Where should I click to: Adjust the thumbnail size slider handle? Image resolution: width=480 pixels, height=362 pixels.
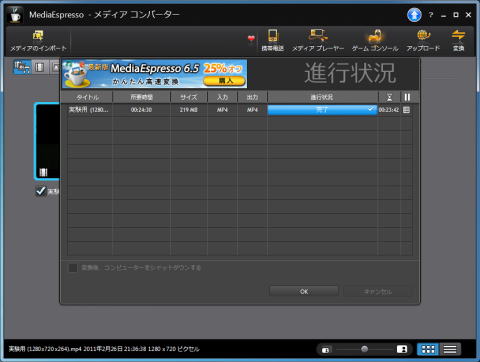point(364,349)
